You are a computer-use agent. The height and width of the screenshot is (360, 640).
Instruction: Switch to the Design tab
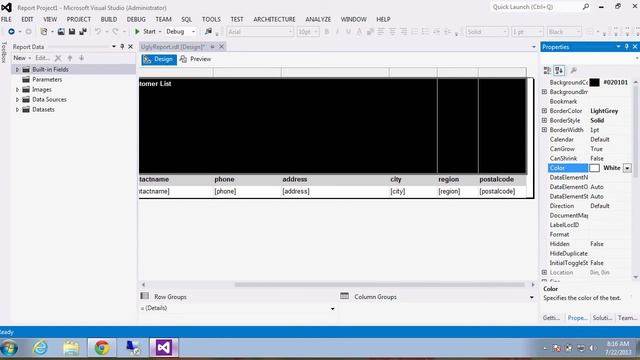[x=159, y=59]
